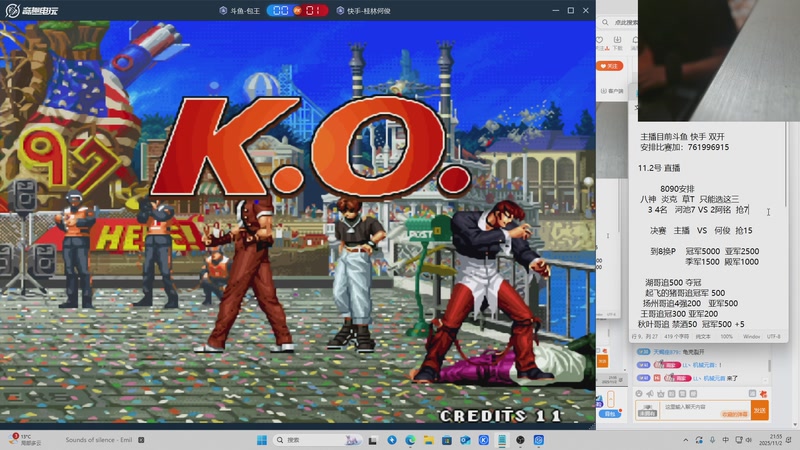Open OBS Studio from the taskbar
Image resolution: width=800 pixels, height=450 pixels.
pyautogui.click(x=520, y=440)
